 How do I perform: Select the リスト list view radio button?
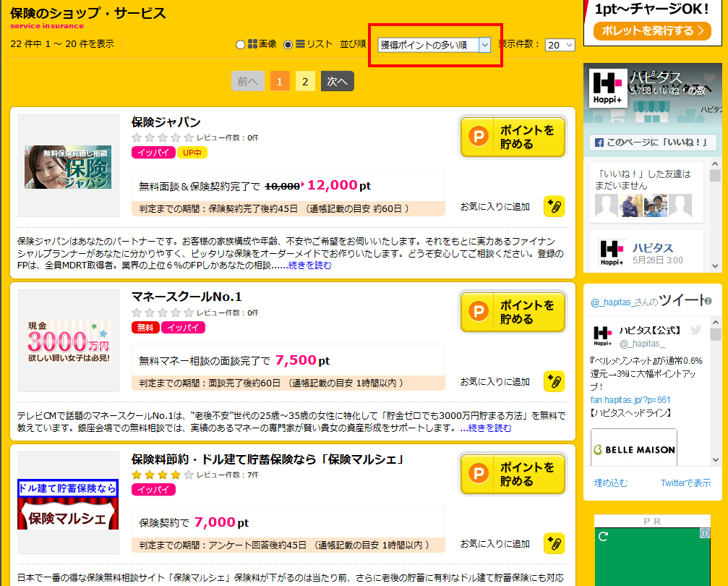[x=288, y=45]
